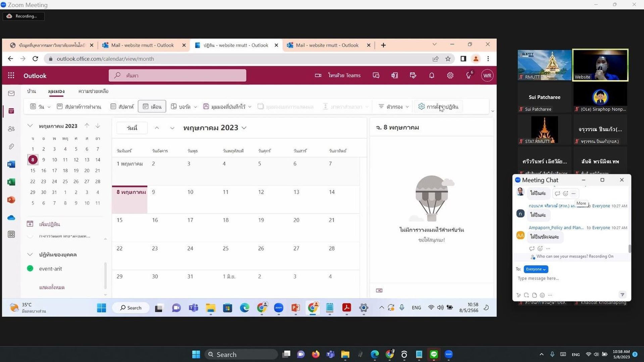Viewport: 644px width, 362px height.
Task: Expand the ribbon chevron at far right
Action: click(492, 111)
